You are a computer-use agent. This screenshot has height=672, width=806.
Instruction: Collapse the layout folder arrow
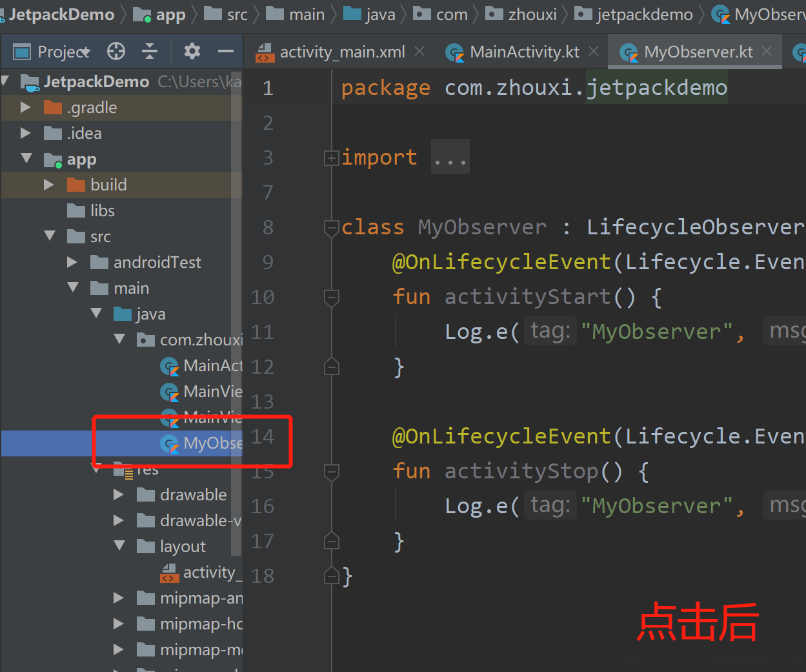point(119,545)
